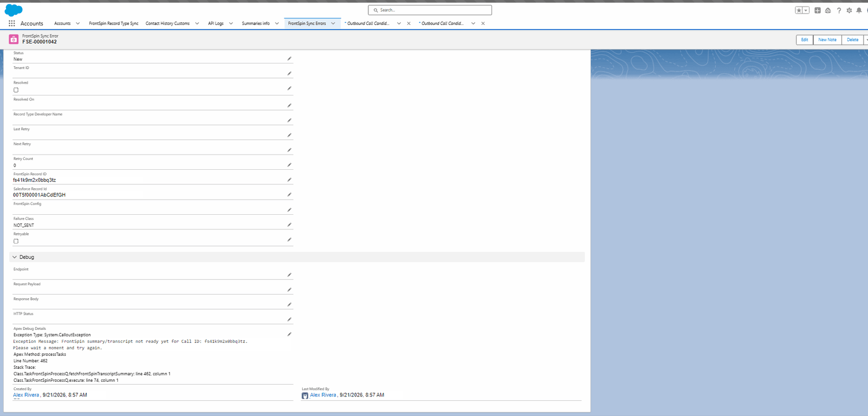Image resolution: width=868 pixels, height=416 pixels.
Task: Click the Salesforce cloud logo
Action: [14, 10]
